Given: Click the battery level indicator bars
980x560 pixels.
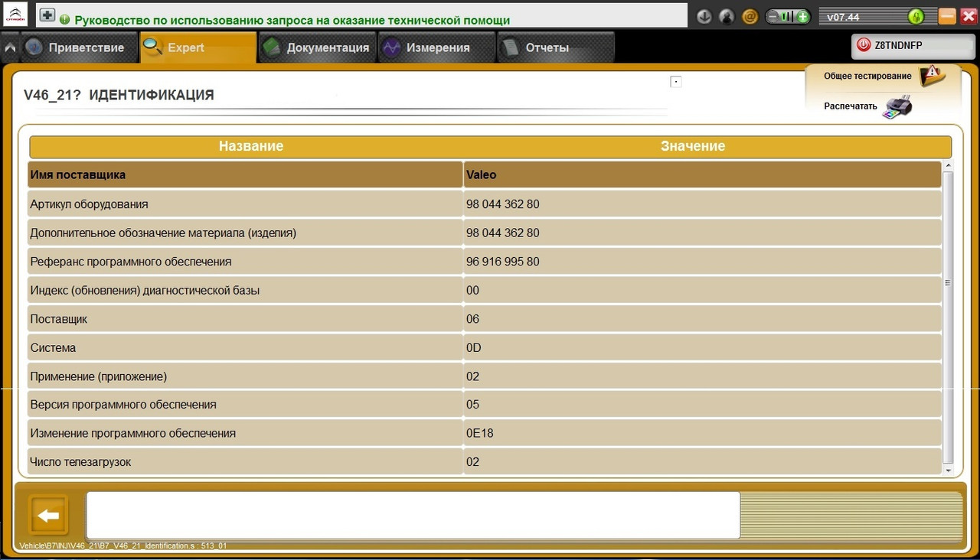Looking at the screenshot, I should pyautogui.click(x=787, y=16).
